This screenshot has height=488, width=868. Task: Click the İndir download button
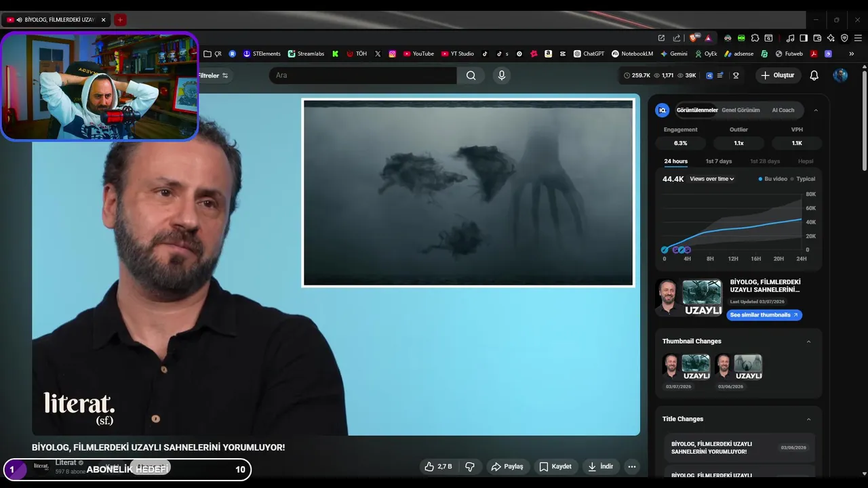click(601, 466)
